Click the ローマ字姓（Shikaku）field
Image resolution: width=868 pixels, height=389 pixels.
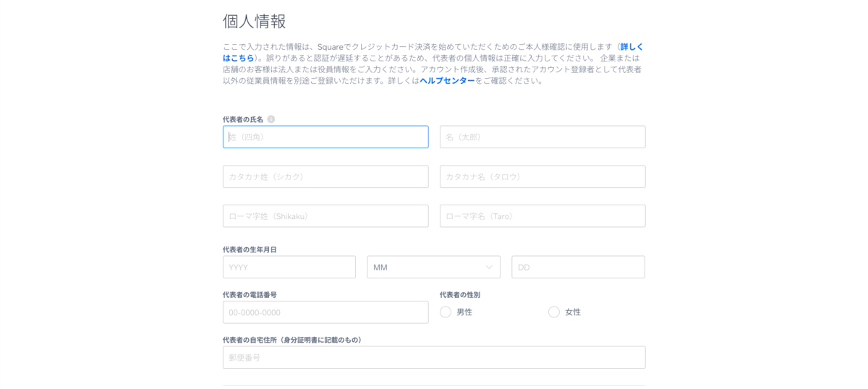(325, 215)
